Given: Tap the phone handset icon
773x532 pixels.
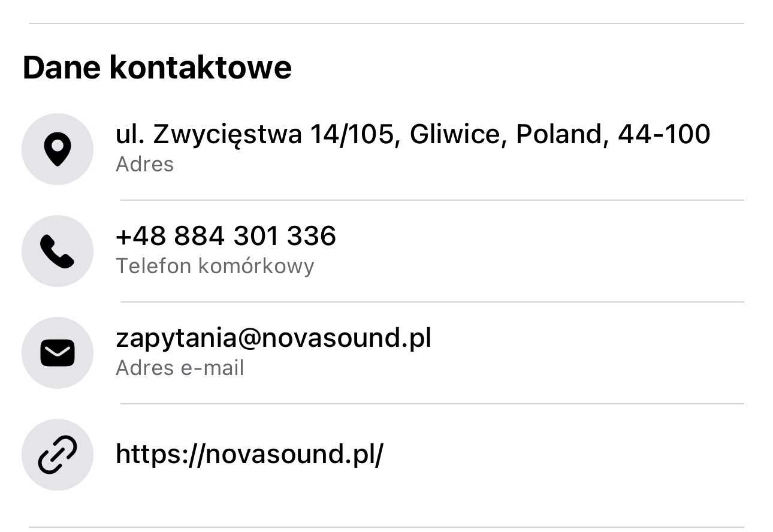Looking at the screenshot, I should click(x=58, y=251).
